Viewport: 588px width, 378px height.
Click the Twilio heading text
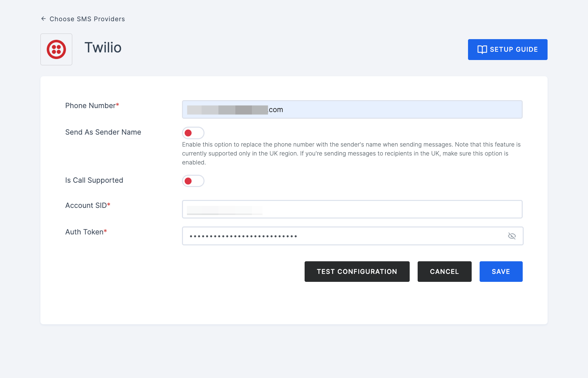pyautogui.click(x=103, y=48)
